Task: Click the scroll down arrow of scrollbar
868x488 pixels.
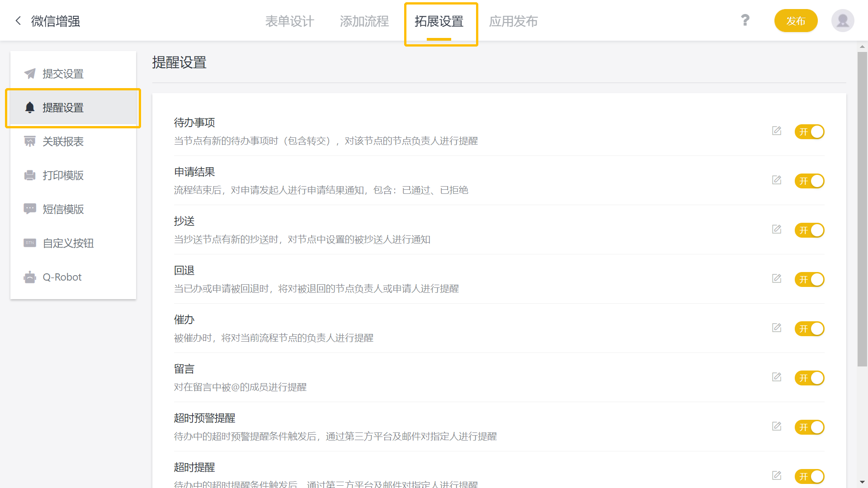Action: (862, 482)
